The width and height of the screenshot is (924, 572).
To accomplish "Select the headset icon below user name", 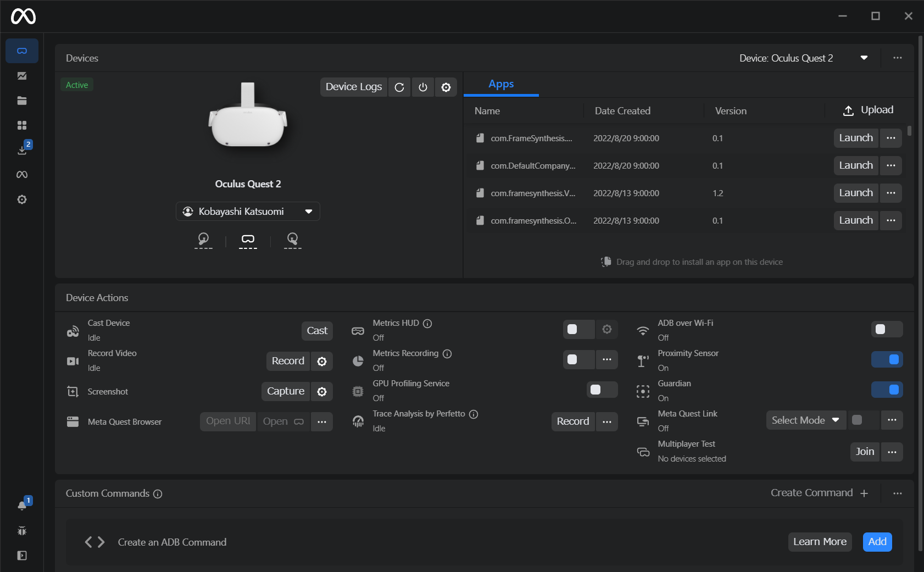I will click(x=248, y=240).
